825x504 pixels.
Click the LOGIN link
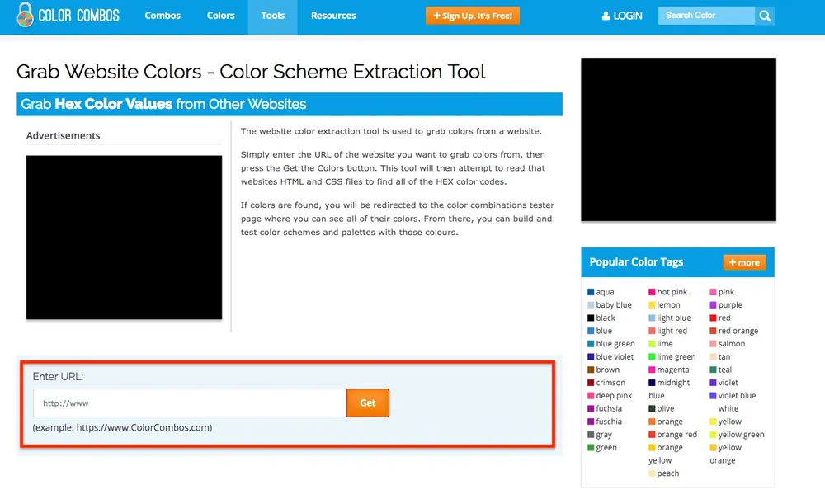(x=628, y=16)
